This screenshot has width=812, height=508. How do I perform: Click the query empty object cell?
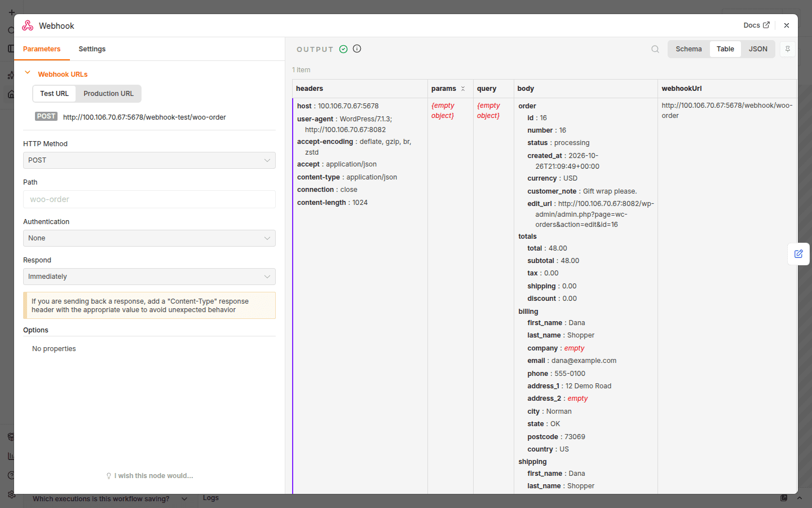tap(488, 111)
